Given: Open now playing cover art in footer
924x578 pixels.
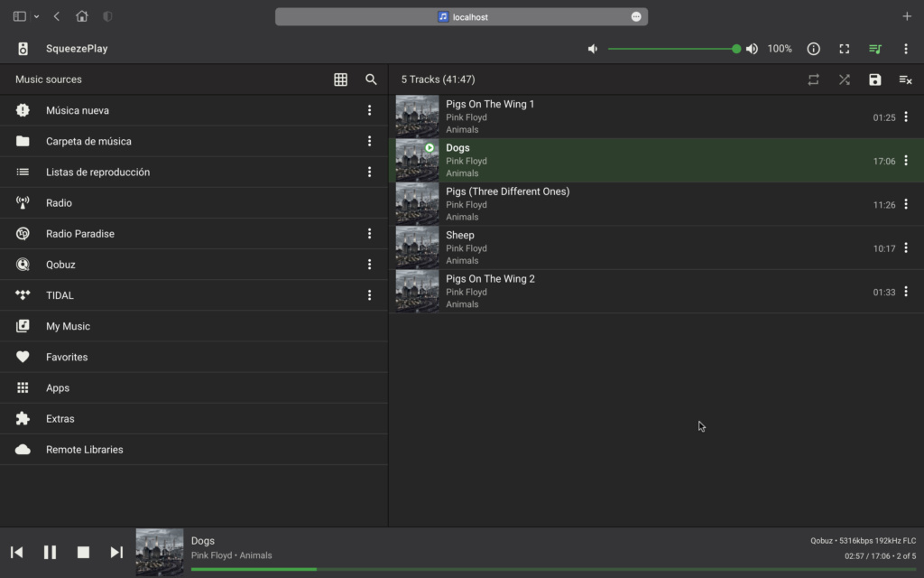Looking at the screenshot, I should pos(160,552).
